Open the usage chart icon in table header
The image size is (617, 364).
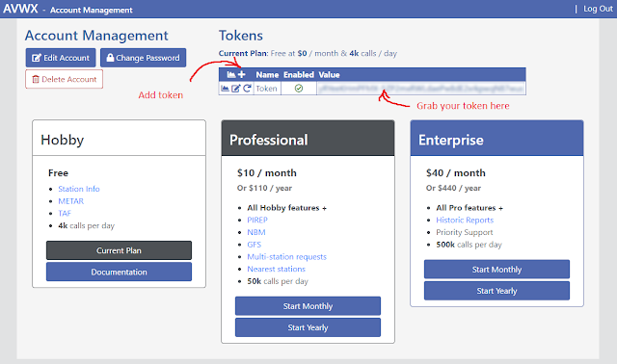(x=231, y=74)
